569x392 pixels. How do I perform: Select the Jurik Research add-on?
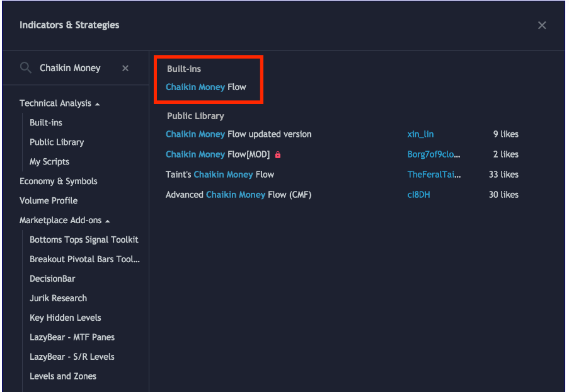(58, 299)
